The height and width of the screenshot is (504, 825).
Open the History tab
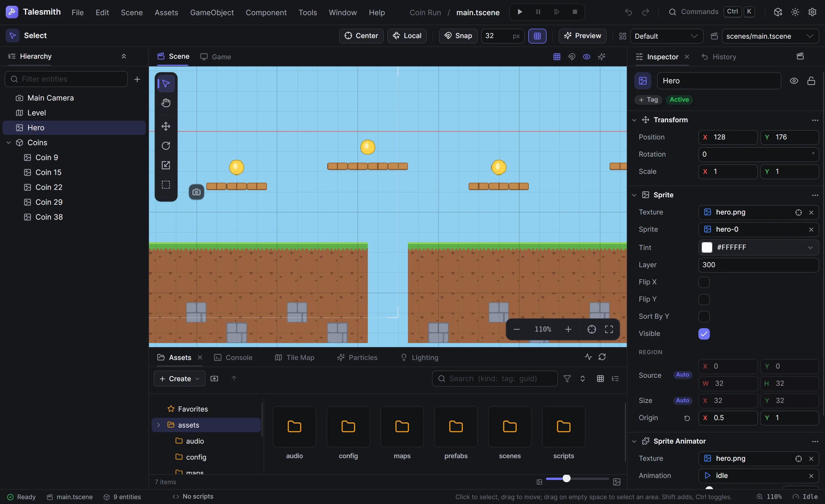point(718,57)
